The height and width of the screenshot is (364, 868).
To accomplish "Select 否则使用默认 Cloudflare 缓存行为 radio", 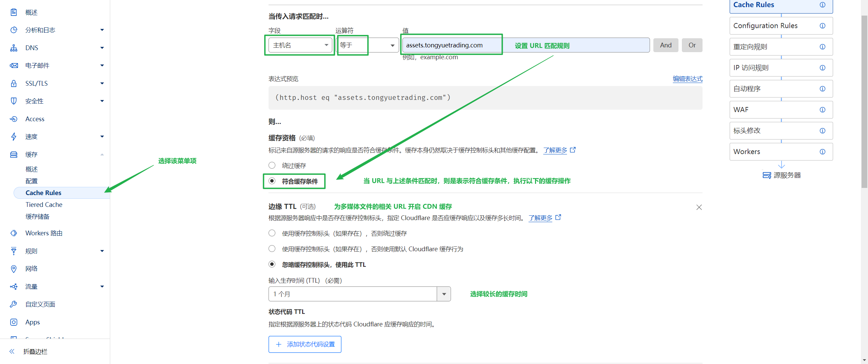I will click(x=272, y=249).
